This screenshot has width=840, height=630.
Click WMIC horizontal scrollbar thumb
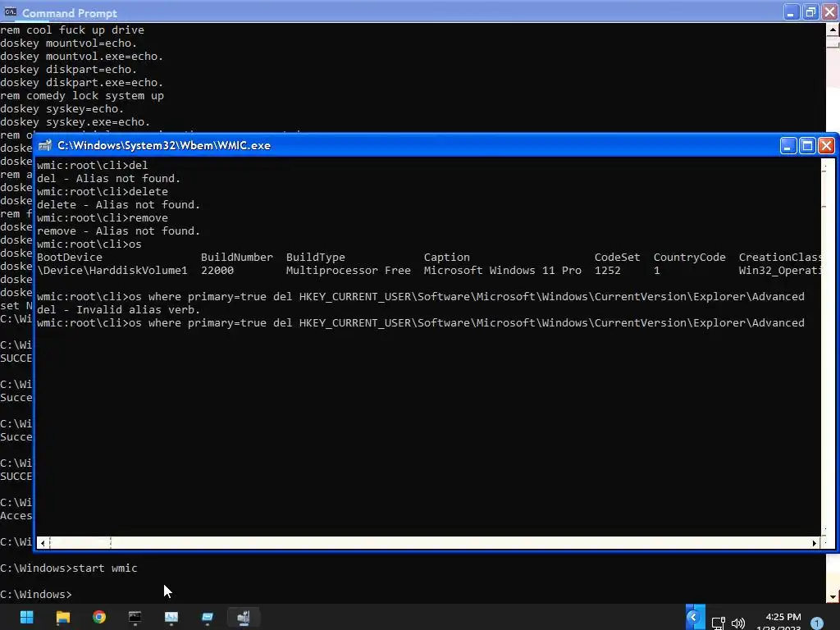(80, 543)
